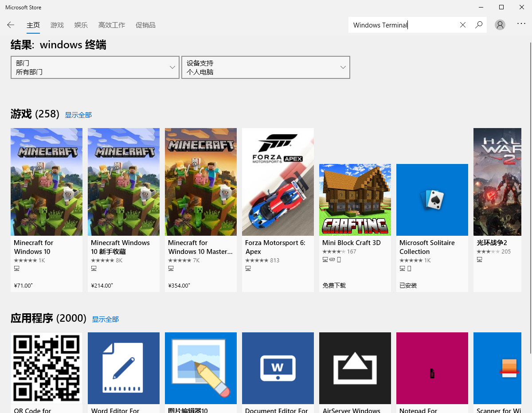The width and height of the screenshot is (532, 413).
Task: Expand the 设备支持 filter dropdown
Action: pyautogui.click(x=266, y=67)
